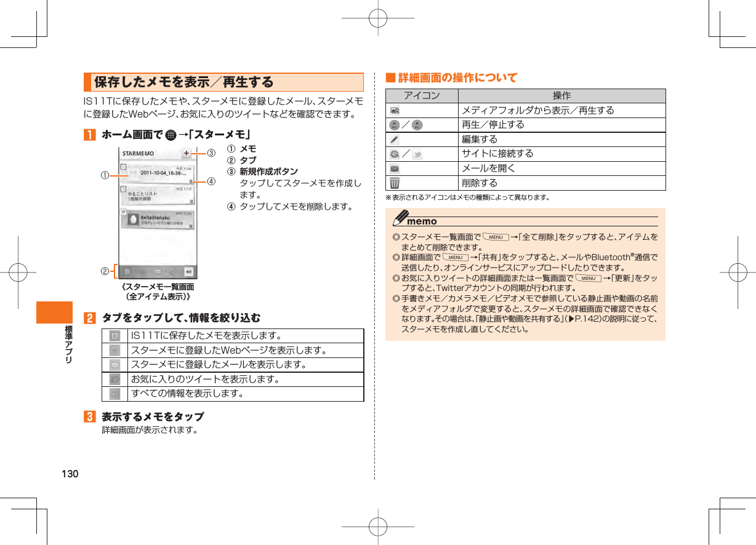Click the STARMEMO title in the phone screenshot
The height and width of the screenshot is (545, 756).
point(139,153)
